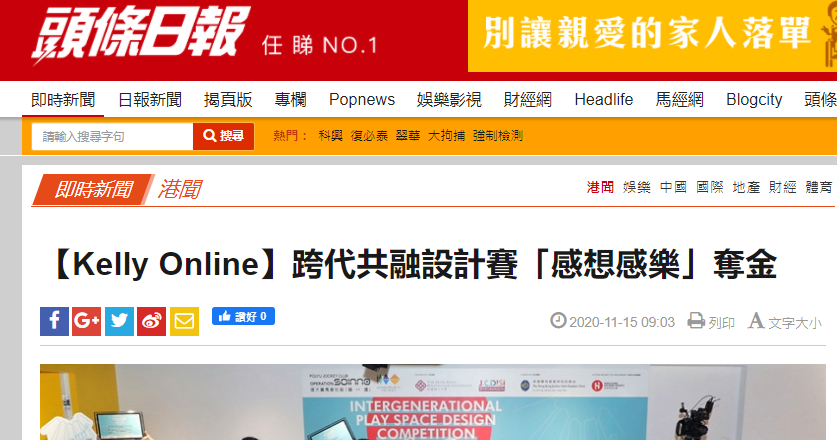Viewport: 837px width, 440px height.
Task: Share article via Google Plus icon
Action: 86,321
